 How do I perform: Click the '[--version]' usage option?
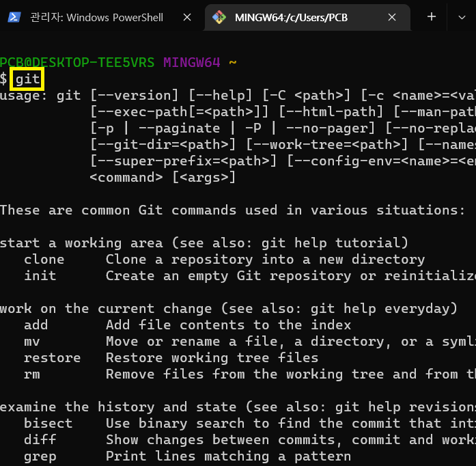click(134, 96)
